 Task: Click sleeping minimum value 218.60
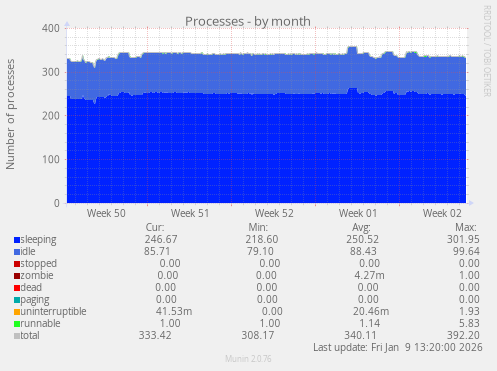pos(262,239)
